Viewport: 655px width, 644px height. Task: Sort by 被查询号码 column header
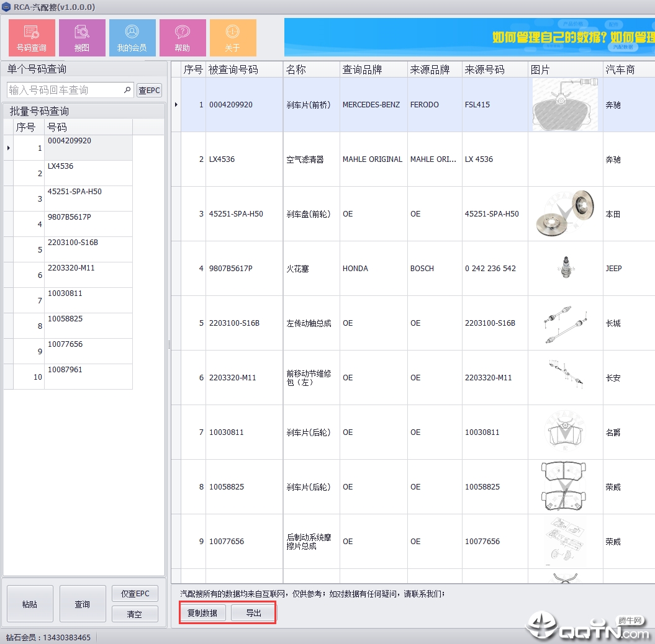pos(245,69)
